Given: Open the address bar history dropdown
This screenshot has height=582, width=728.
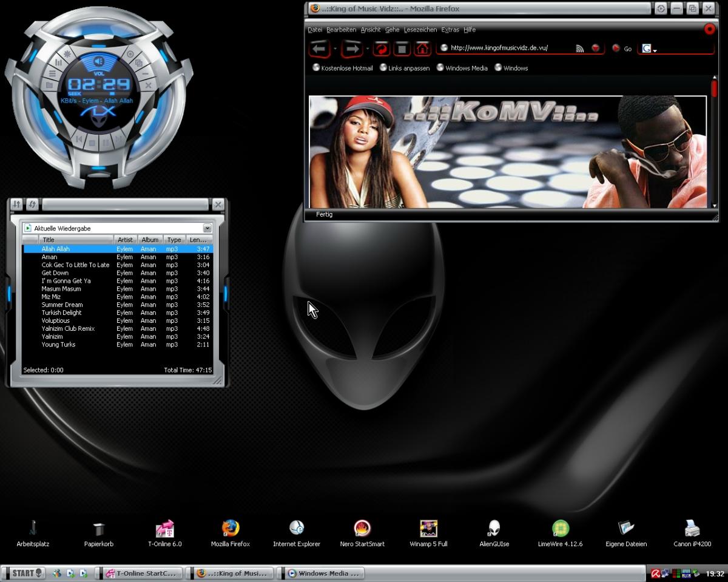Looking at the screenshot, I should [596, 48].
